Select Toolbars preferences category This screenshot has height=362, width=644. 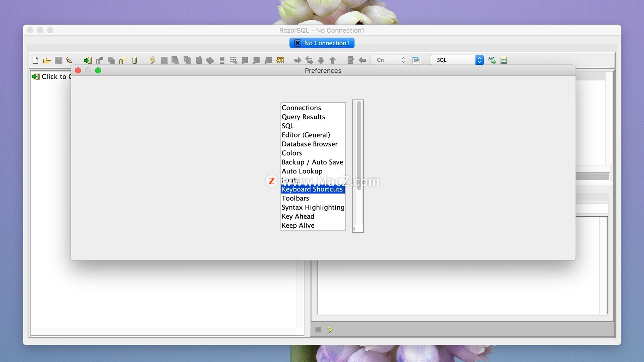[313, 198]
